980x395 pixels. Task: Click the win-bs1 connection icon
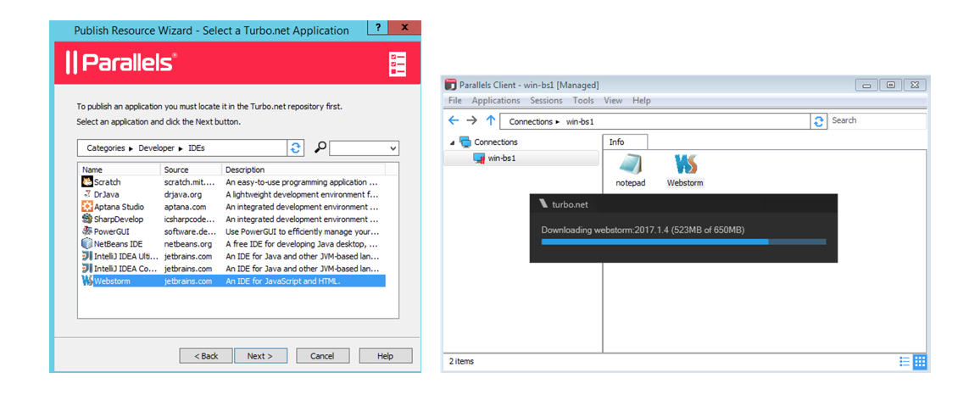click(x=479, y=159)
